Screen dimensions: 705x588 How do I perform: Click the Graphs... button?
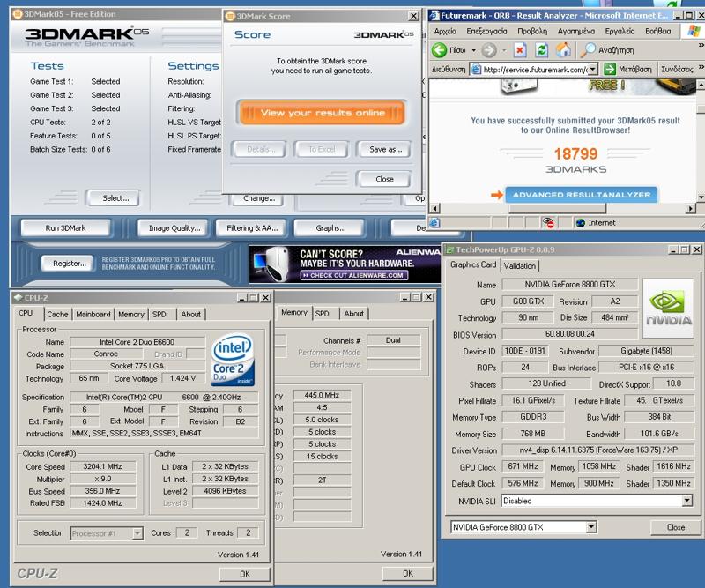click(330, 228)
